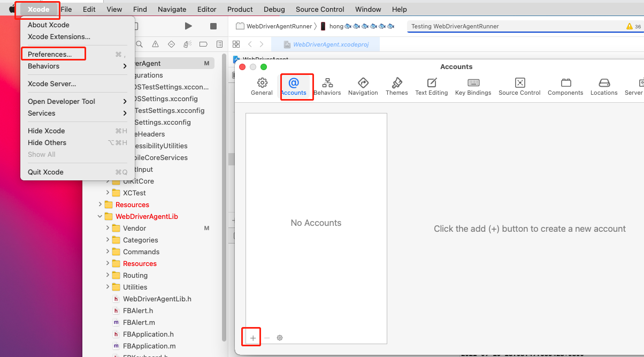Open the Debug menu in menu bar
The width and height of the screenshot is (644, 357).
coord(274,9)
